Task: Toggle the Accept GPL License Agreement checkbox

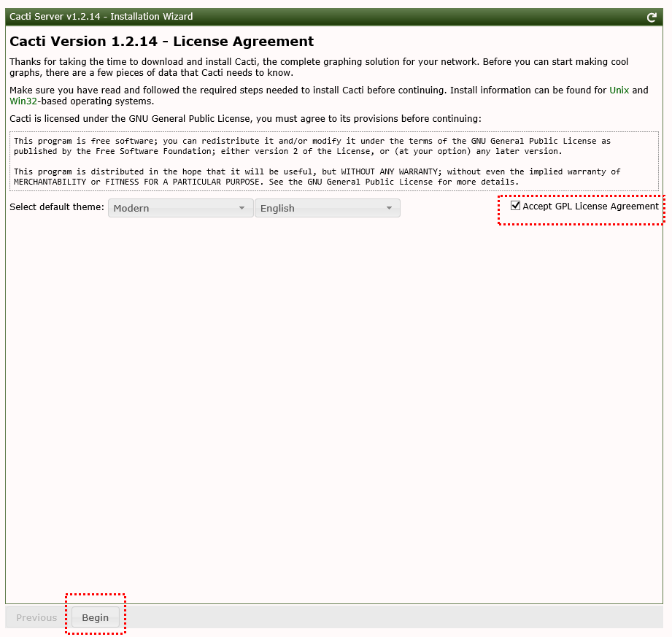Action: (x=516, y=205)
